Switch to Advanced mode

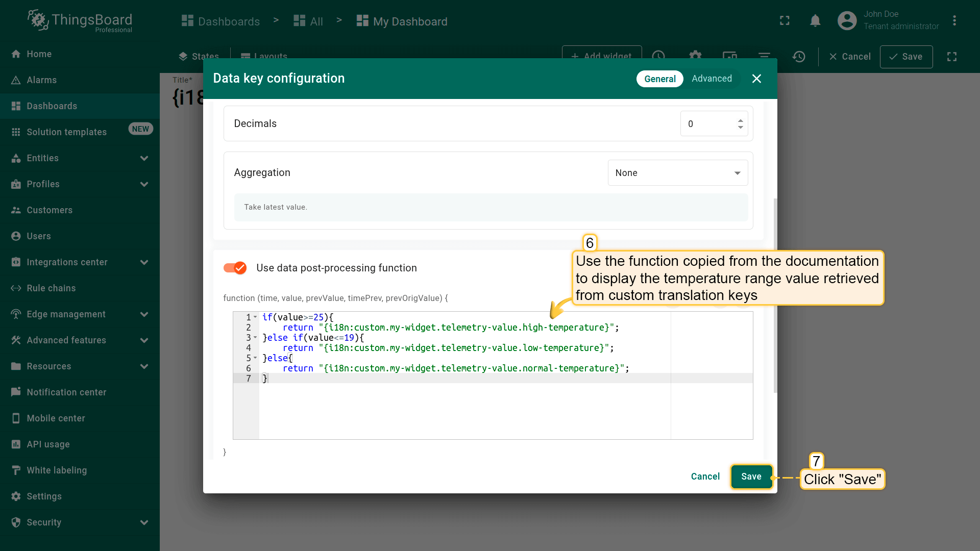tap(712, 79)
